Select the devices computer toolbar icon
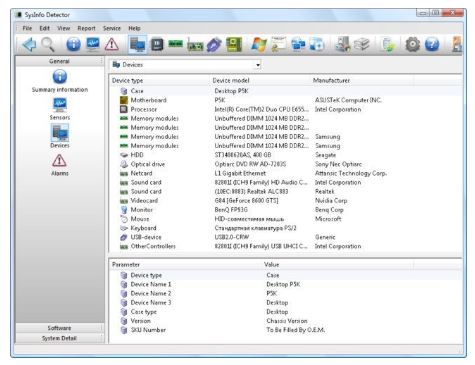This screenshot has width=475, height=365. (x=137, y=44)
